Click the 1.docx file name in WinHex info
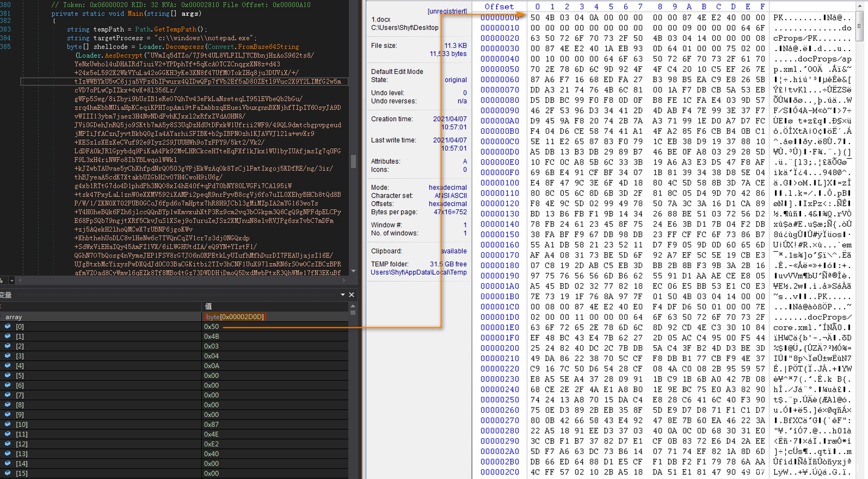This screenshot has width=868, height=479. (x=380, y=19)
